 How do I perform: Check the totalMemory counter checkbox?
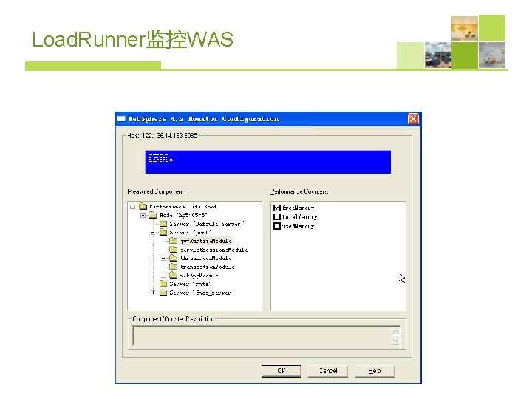coord(277,216)
